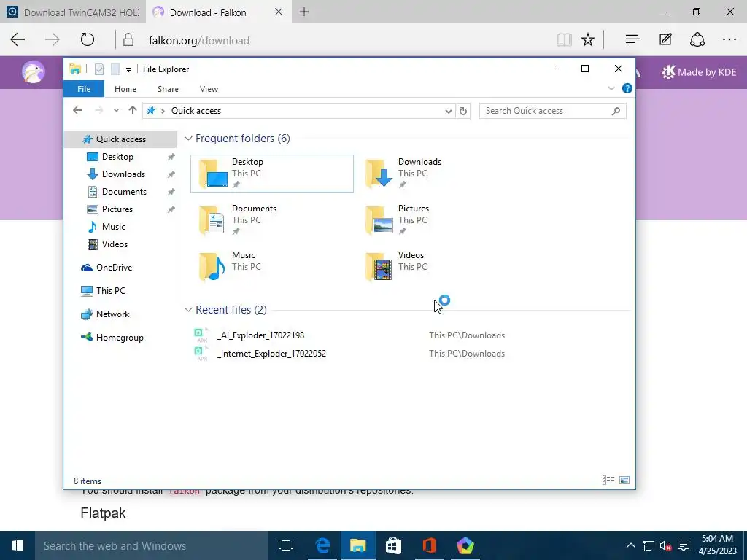The height and width of the screenshot is (560, 747).
Task: Make a Web Note in Edge
Action: [665, 40]
